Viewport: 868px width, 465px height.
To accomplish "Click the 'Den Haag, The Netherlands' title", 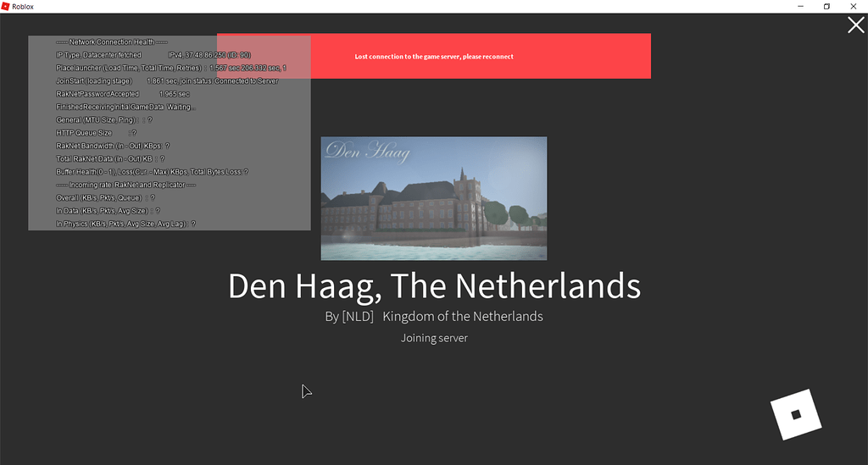I will pos(435,285).
